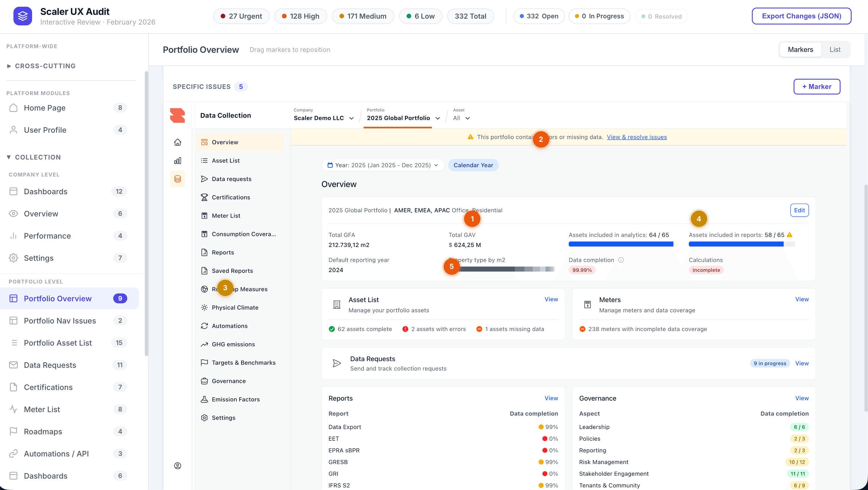Click View on the Governance card
Screen dimensions: 868x490
click(802, 398)
